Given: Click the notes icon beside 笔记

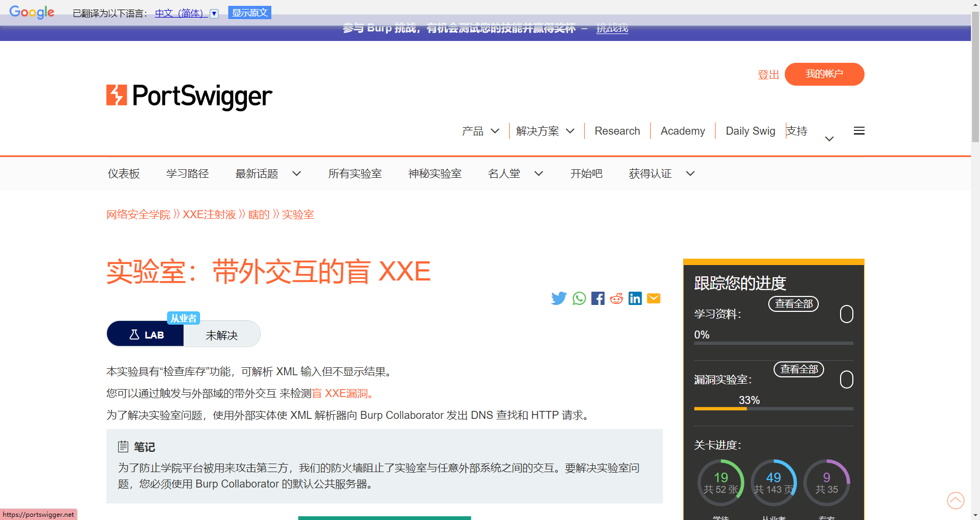Looking at the screenshot, I should [123, 447].
